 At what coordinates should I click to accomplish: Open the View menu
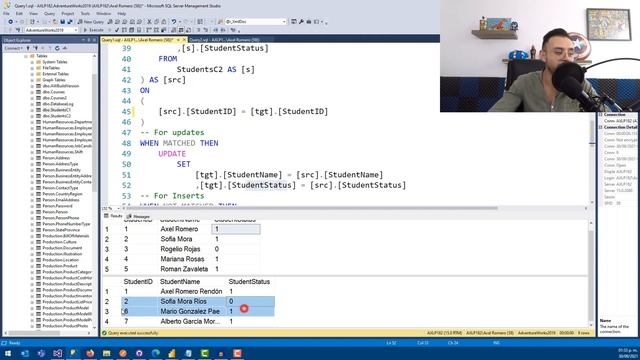(x=33, y=13)
